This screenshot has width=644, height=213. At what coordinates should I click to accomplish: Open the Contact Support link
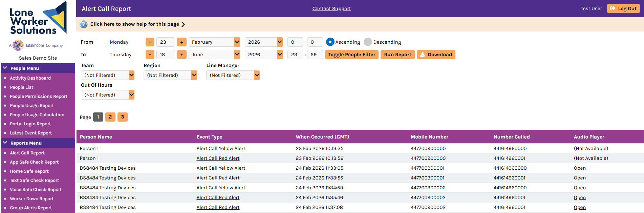(331, 8)
